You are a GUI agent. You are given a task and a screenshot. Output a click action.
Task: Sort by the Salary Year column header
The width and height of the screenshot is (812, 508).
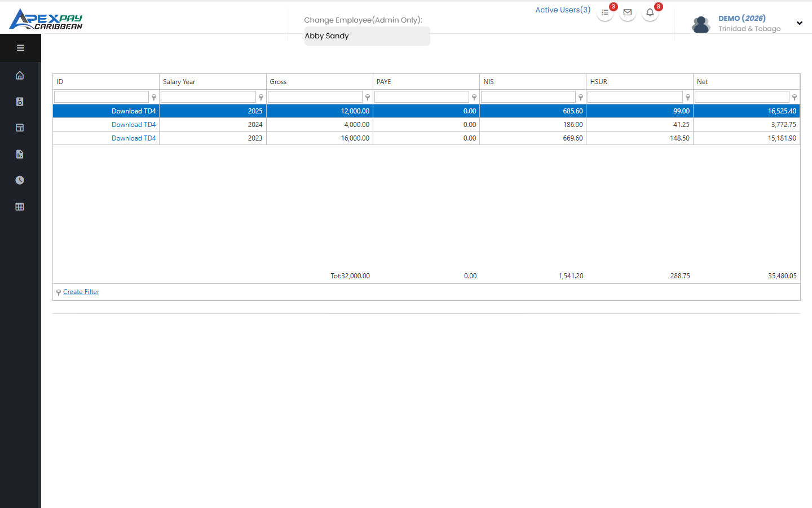[x=213, y=82]
